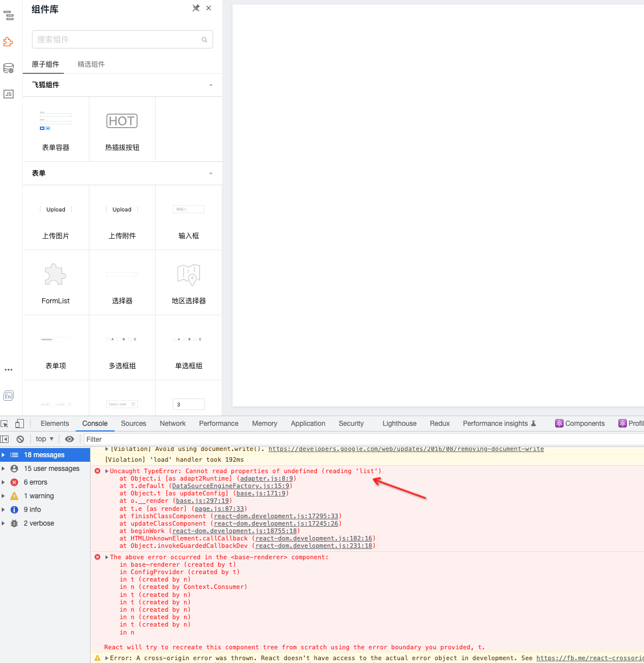Select the 表单容器 component
This screenshot has width=644, height=663.
56,129
